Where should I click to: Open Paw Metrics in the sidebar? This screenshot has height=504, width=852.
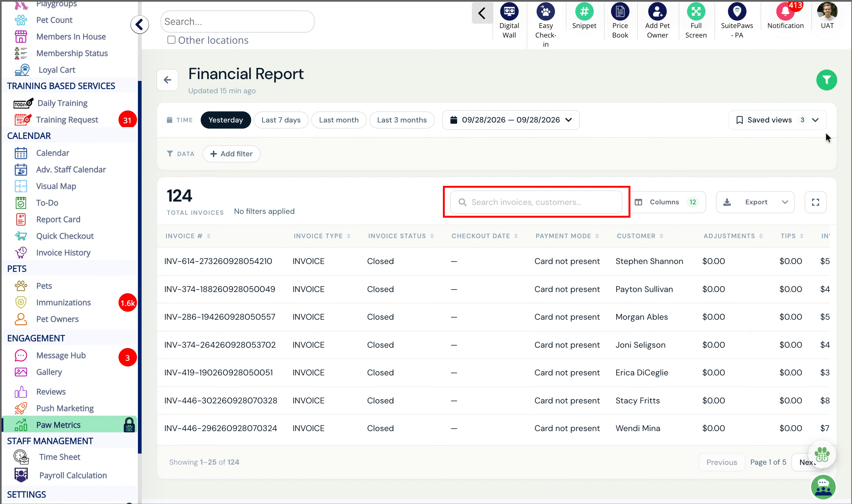point(69,425)
